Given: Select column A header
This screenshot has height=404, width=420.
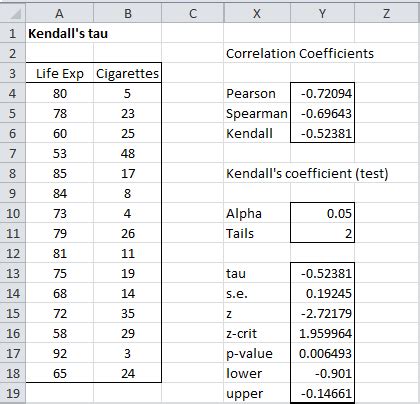Looking at the screenshot, I should pos(59,13).
